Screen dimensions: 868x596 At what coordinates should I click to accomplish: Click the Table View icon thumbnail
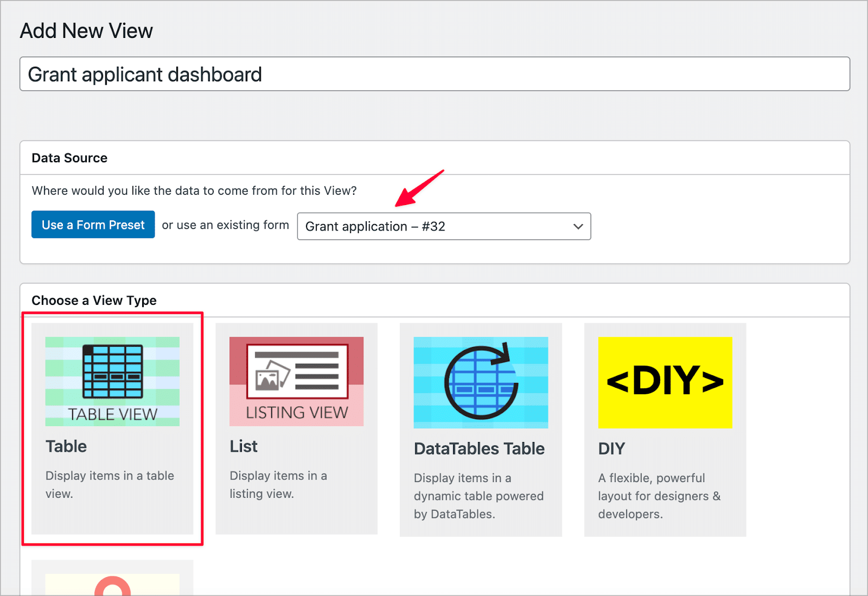(112, 381)
